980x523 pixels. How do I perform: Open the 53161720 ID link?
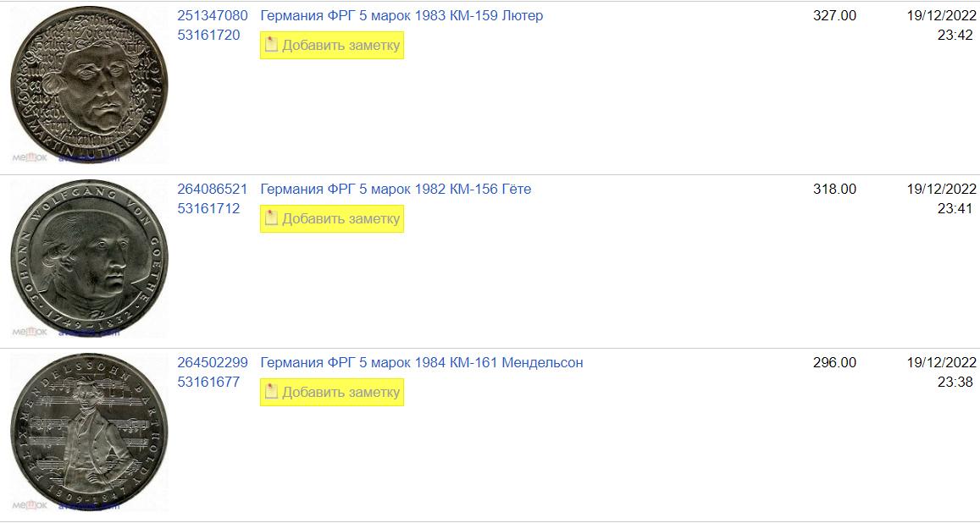208,36
